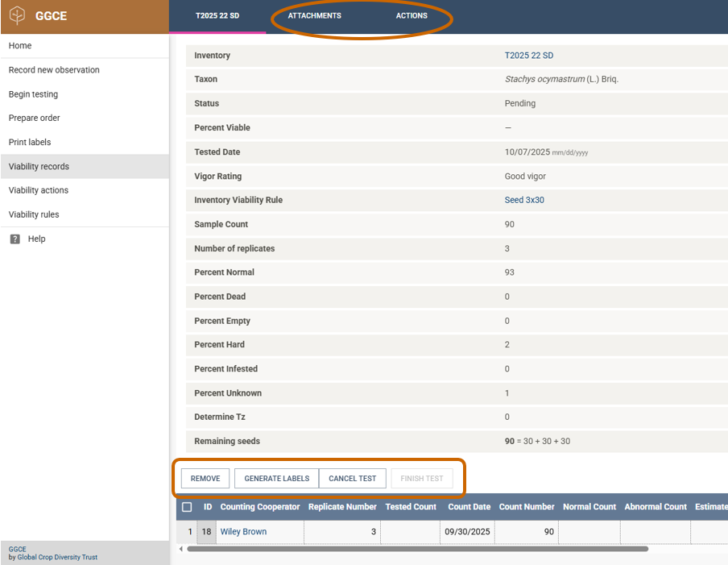Switch to the Actions tab
The image size is (728, 565).
(412, 16)
